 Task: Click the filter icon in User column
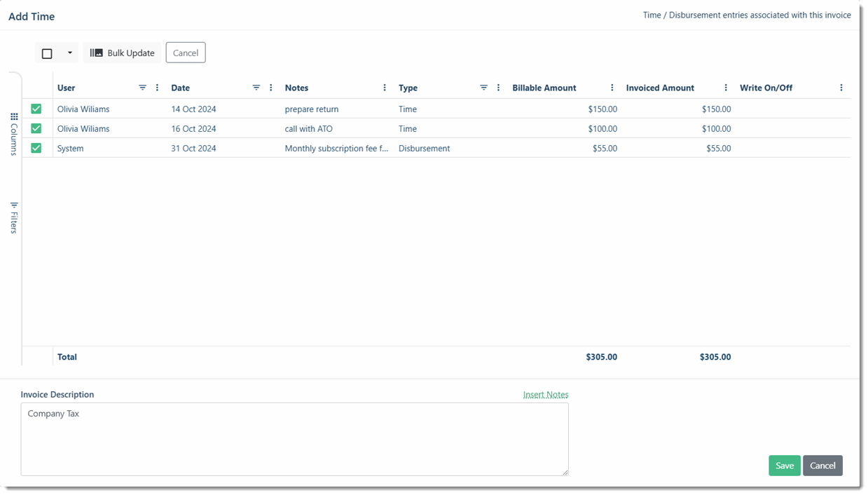(x=142, y=88)
